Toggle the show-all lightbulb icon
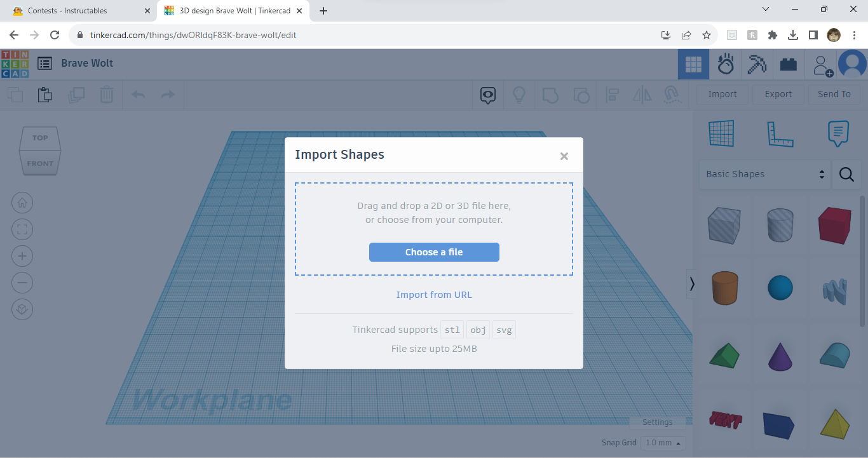This screenshot has width=868, height=458. (x=519, y=95)
